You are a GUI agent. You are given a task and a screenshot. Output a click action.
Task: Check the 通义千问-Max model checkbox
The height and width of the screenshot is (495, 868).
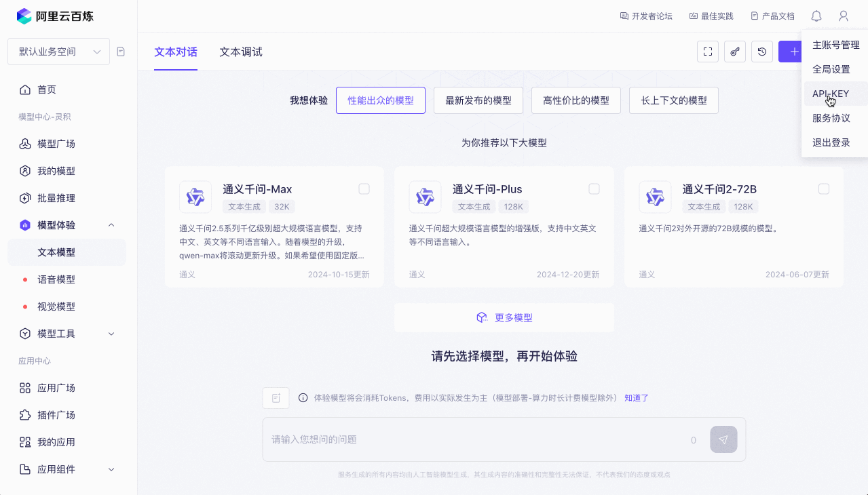[364, 189]
